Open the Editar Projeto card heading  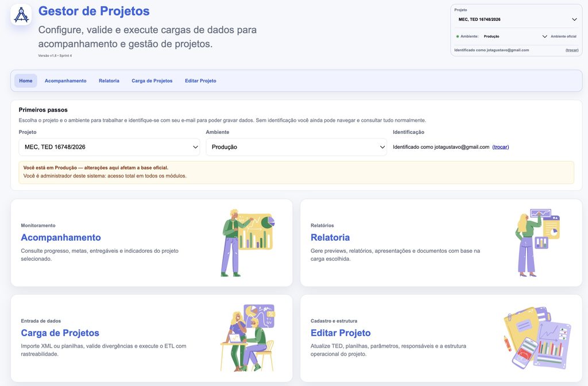pyautogui.click(x=341, y=333)
